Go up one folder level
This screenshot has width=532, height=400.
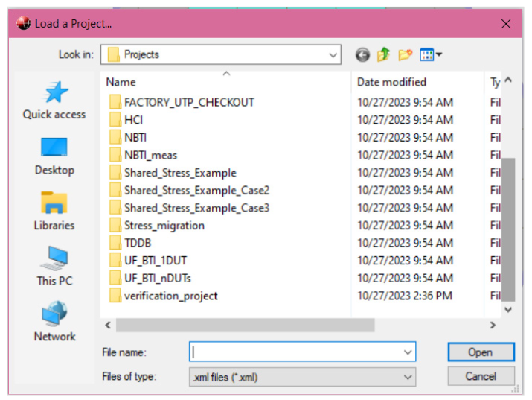pos(383,54)
